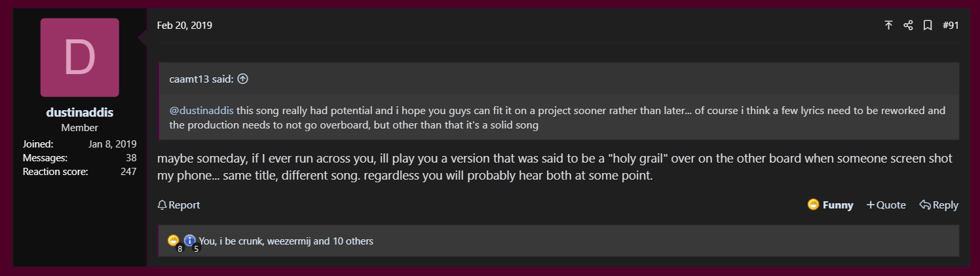The width and height of the screenshot is (980, 276).
Task: Quote this post with +Quote
Action: 886,205
